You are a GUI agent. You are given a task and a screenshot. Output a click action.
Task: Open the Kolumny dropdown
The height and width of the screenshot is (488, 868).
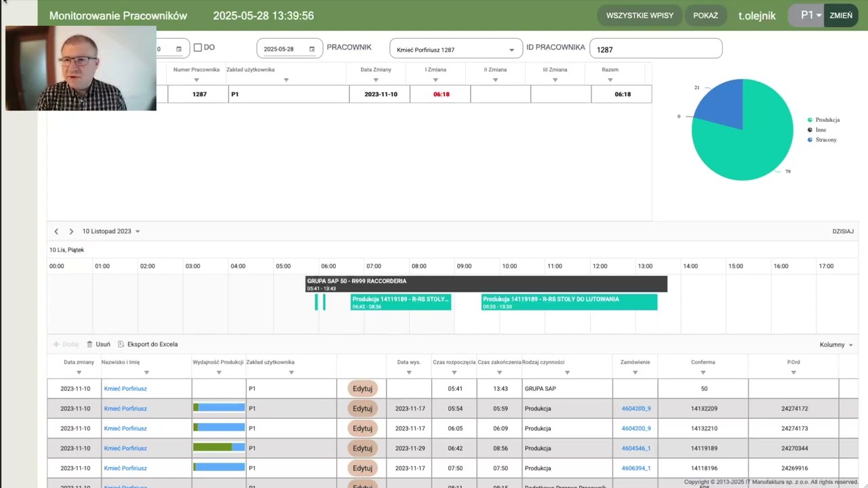click(836, 345)
